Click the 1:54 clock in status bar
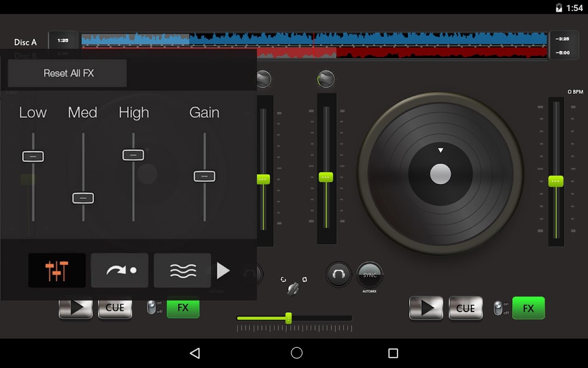The height and width of the screenshot is (368, 588). point(575,8)
